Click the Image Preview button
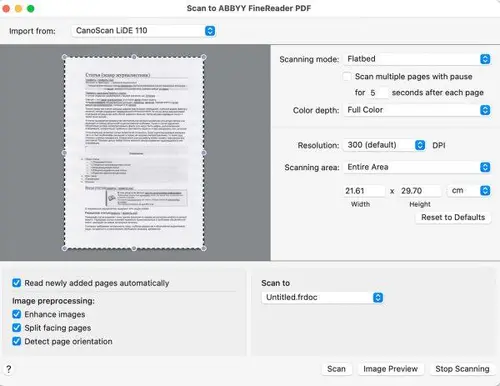This screenshot has width=500, height=386. click(390, 369)
